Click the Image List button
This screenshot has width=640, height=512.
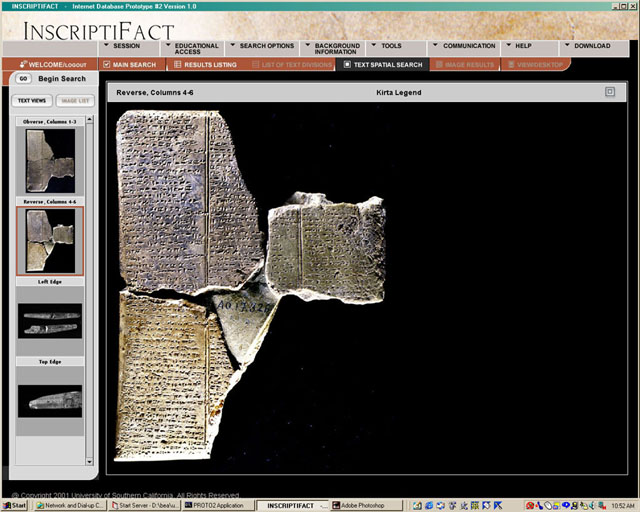75,101
